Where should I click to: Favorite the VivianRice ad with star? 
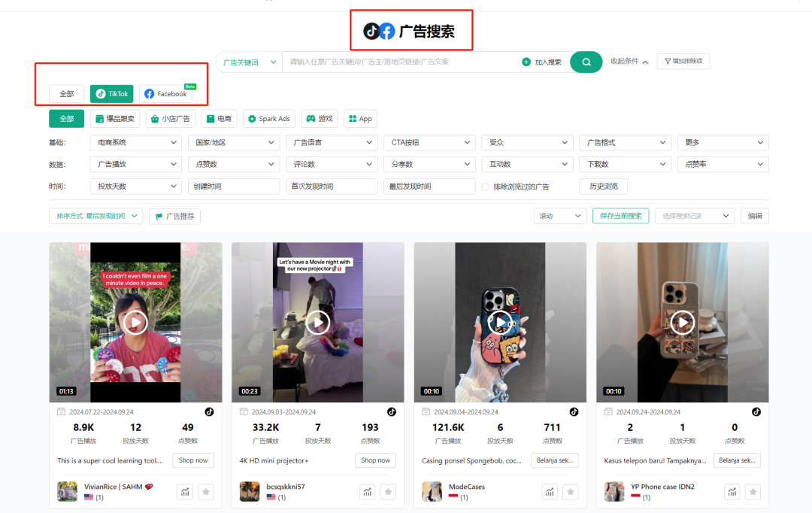click(206, 492)
